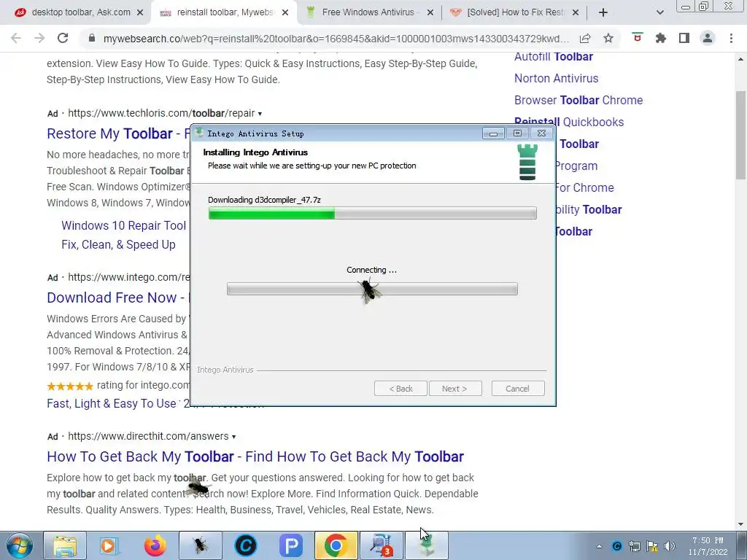The width and height of the screenshot is (747, 560).
Task: Click the page's vertical scrollbar thumb
Action: 741,135
